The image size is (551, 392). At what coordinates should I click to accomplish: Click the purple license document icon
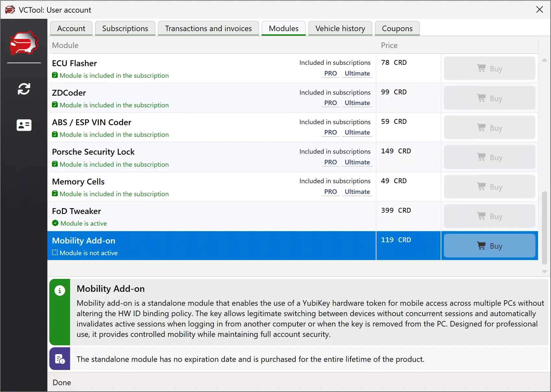pyautogui.click(x=60, y=359)
